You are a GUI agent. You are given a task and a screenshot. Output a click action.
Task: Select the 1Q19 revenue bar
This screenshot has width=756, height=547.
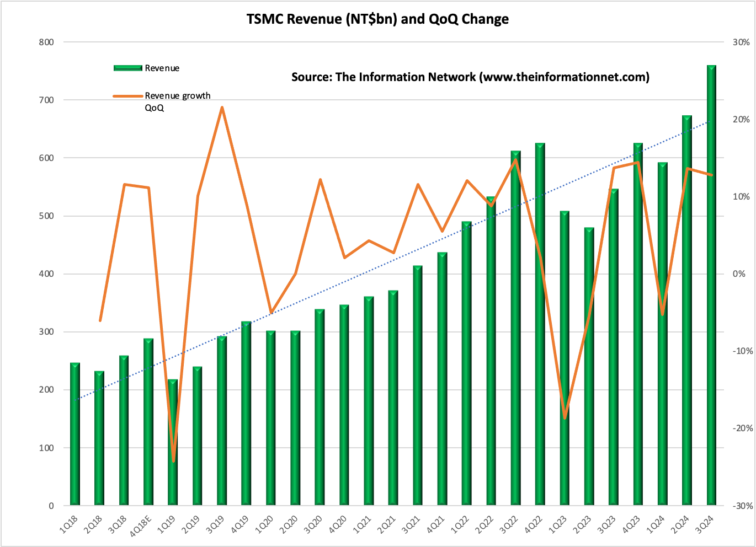click(x=173, y=442)
